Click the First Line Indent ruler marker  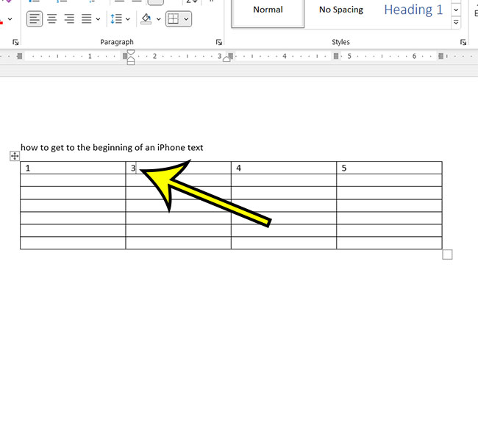pos(131,52)
